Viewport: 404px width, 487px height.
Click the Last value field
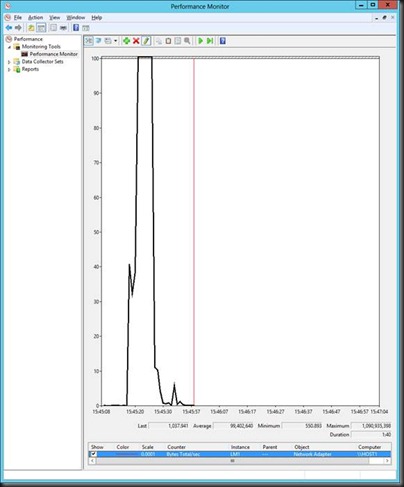pos(169,426)
